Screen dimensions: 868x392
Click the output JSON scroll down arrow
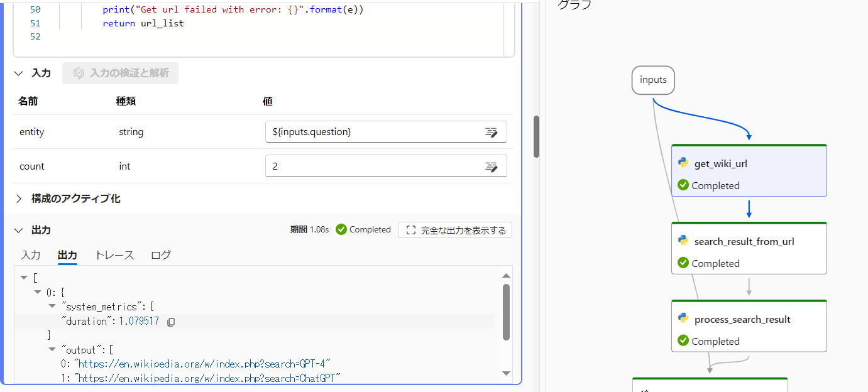tap(507, 373)
